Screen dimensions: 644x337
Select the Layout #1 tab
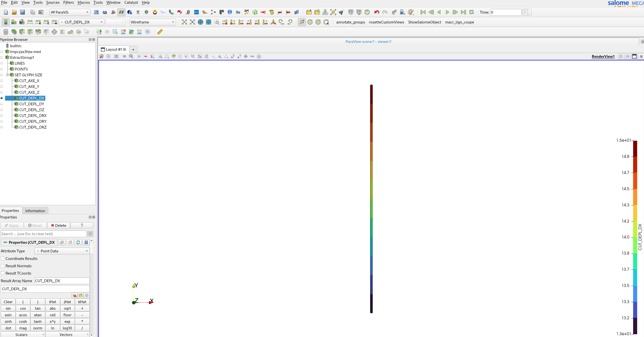(114, 50)
